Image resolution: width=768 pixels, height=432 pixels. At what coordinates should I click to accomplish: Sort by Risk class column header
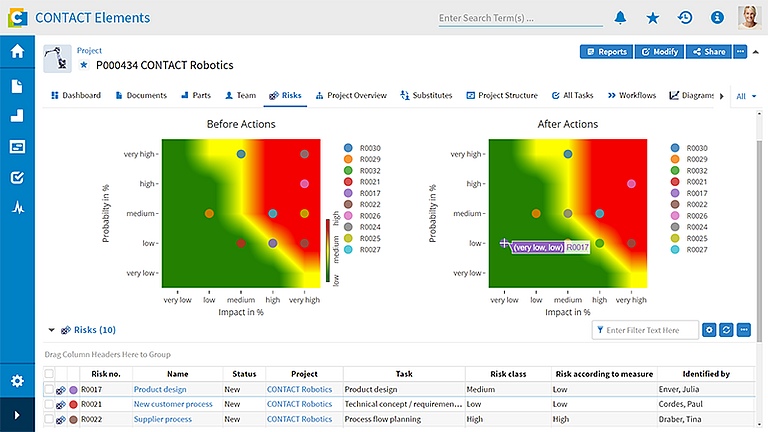coord(508,374)
